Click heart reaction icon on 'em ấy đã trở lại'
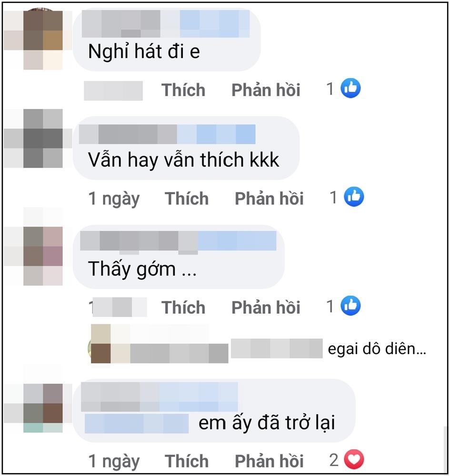The image size is (450, 476). (x=354, y=459)
